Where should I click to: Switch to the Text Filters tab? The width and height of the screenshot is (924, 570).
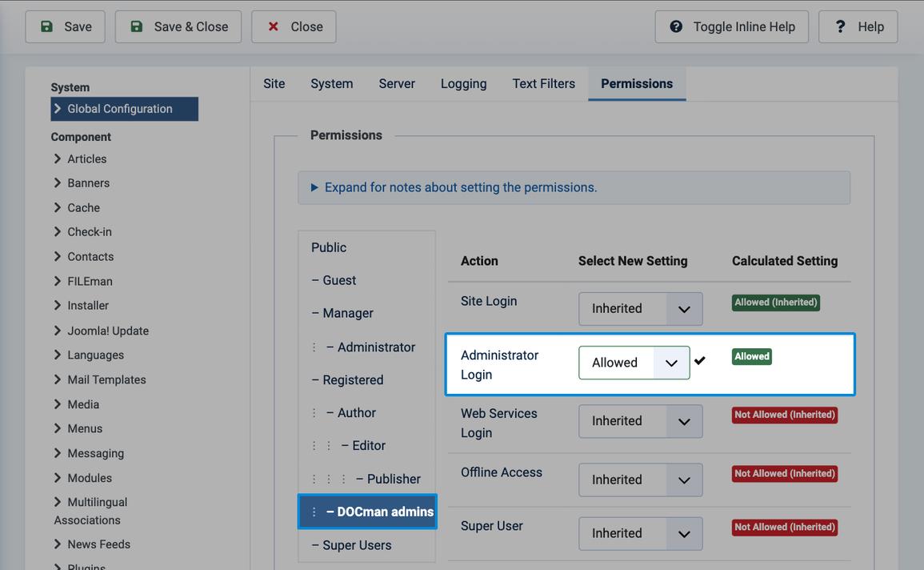point(543,84)
